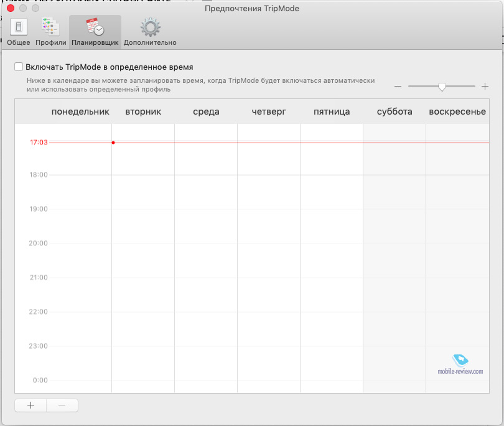Click the calendar zoom slider thumb

pyautogui.click(x=442, y=87)
